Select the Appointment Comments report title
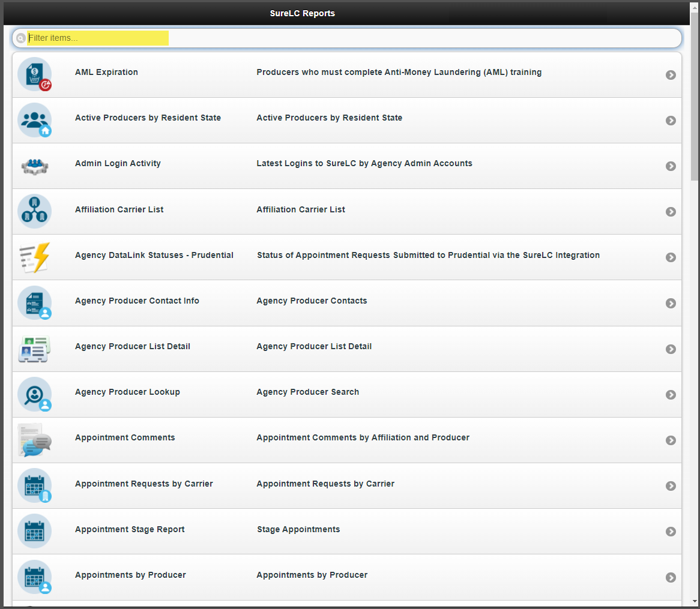700x609 pixels. tap(125, 437)
